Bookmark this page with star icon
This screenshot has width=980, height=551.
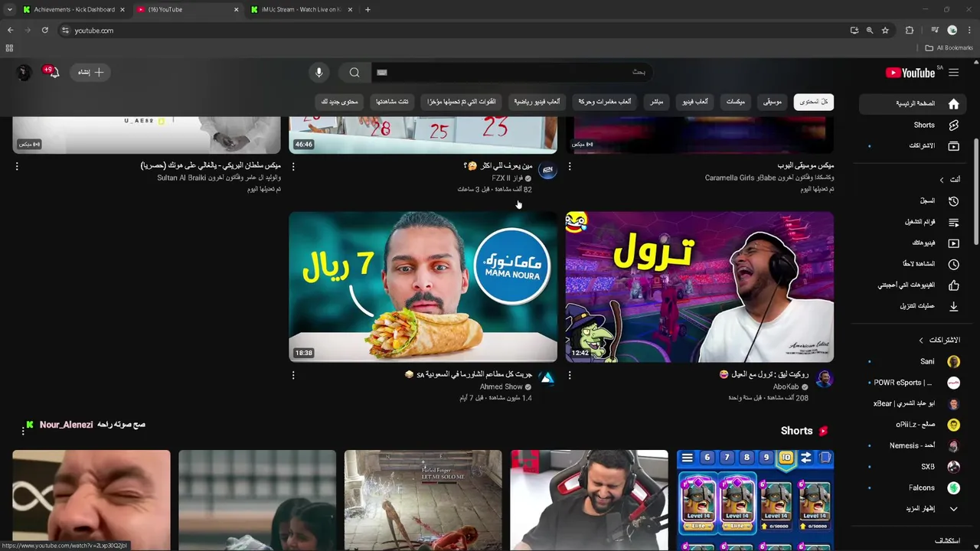(x=885, y=30)
